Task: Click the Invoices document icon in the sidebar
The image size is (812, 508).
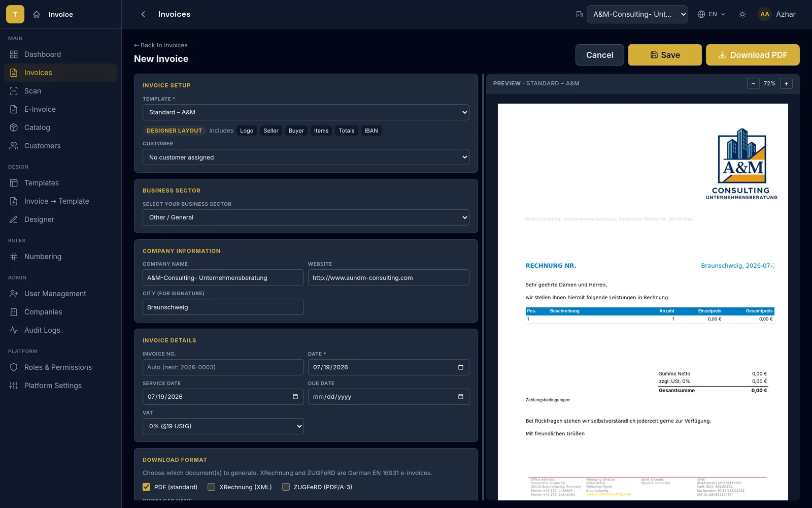Action: (x=14, y=73)
